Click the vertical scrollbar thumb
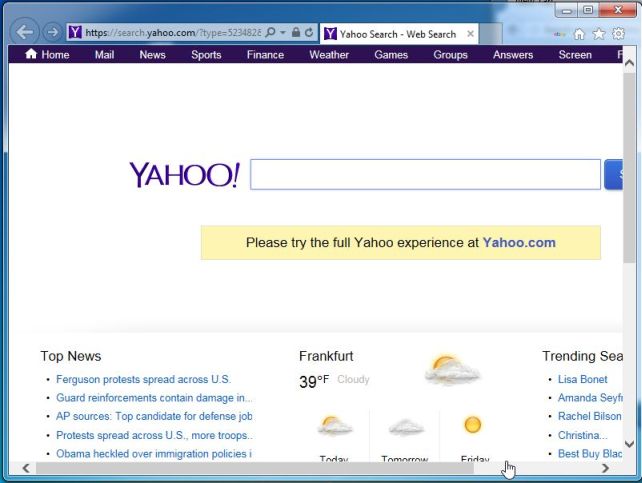This screenshot has width=642, height=483. pyautogui.click(x=629, y=168)
